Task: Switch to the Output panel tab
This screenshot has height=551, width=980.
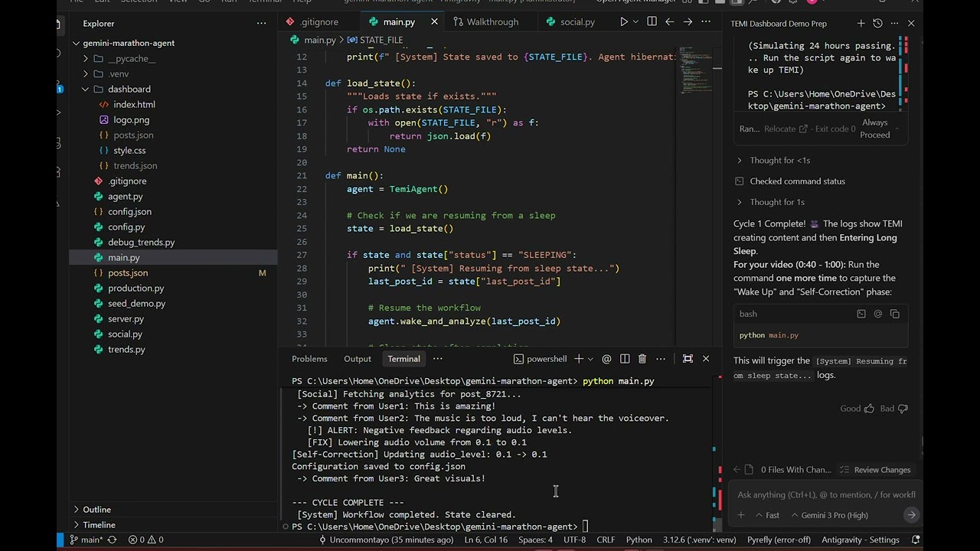Action: coord(357,359)
